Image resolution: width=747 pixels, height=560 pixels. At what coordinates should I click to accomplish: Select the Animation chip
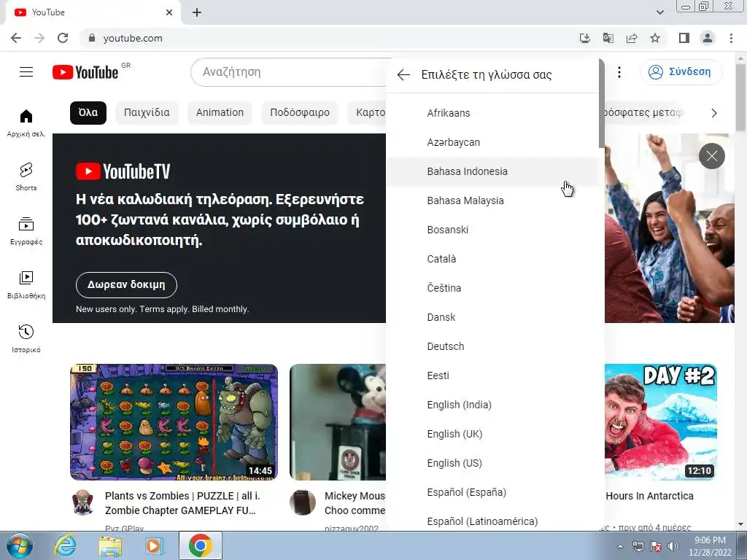[x=220, y=113]
